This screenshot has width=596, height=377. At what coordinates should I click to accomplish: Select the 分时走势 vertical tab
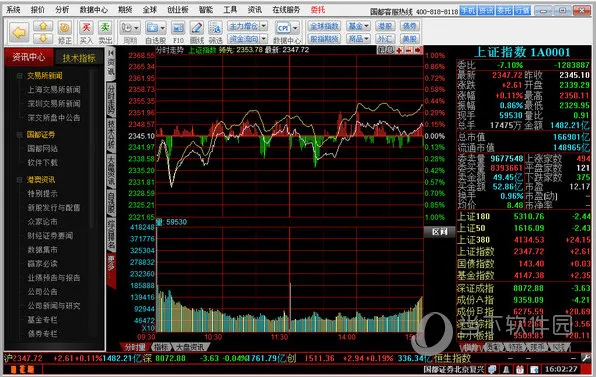click(111, 100)
